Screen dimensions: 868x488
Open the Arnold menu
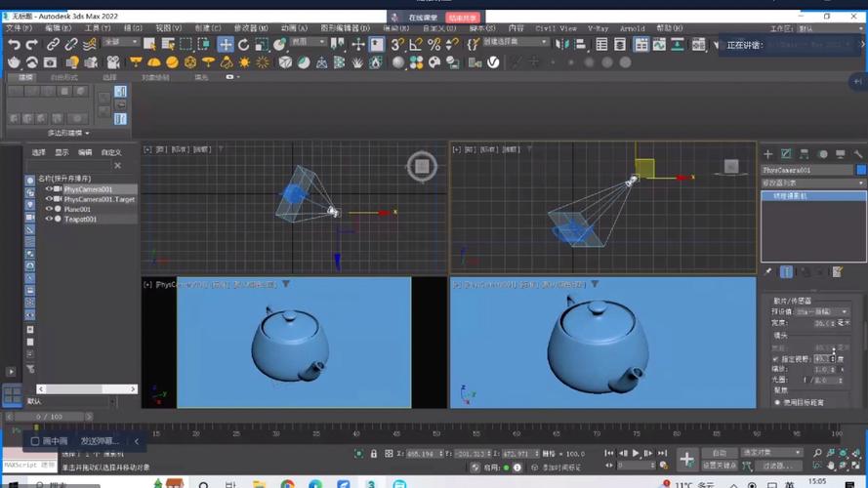(x=632, y=28)
